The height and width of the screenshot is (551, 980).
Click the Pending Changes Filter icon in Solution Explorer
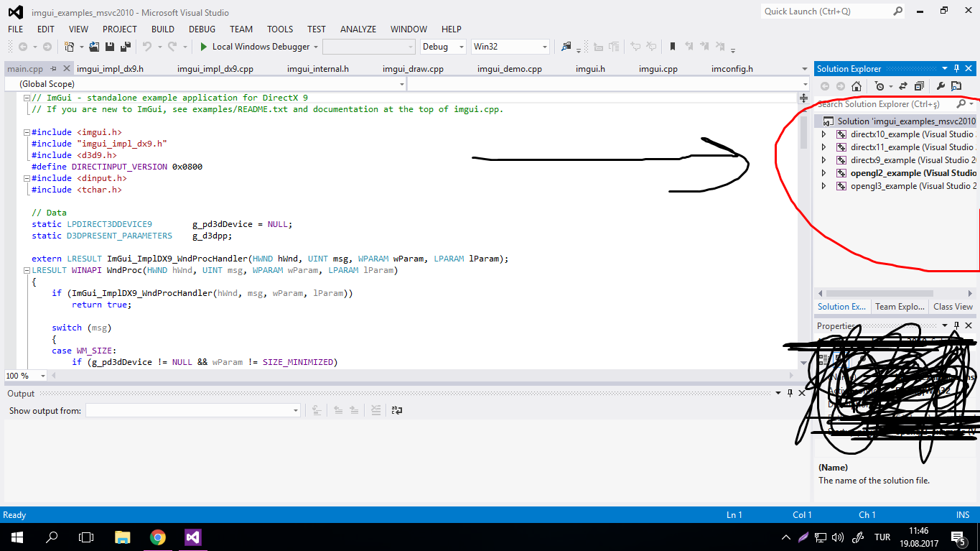click(879, 86)
